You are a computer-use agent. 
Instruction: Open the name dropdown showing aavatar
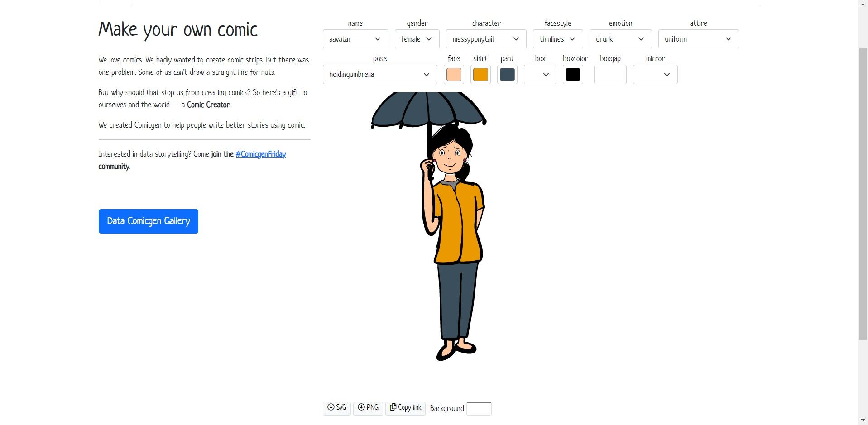(355, 39)
